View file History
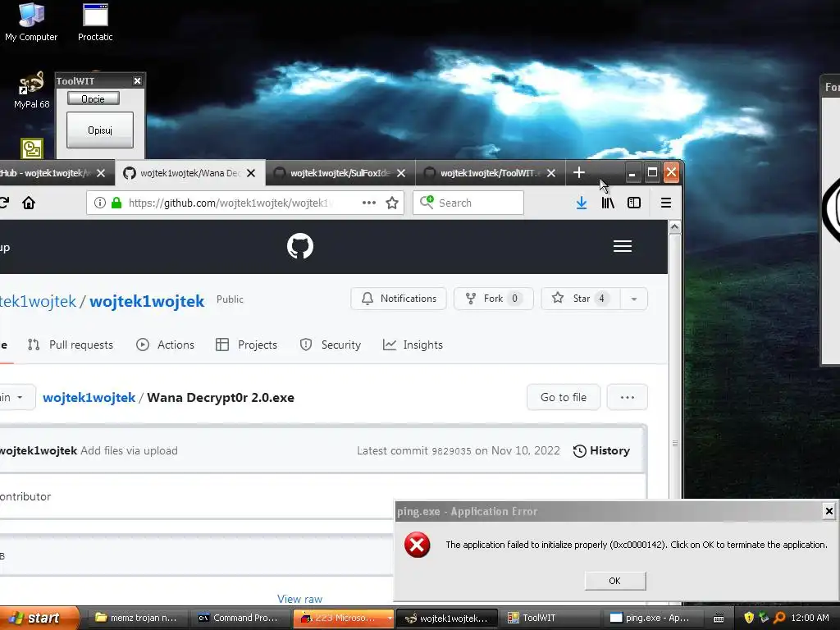This screenshot has height=630, width=840. coord(601,450)
